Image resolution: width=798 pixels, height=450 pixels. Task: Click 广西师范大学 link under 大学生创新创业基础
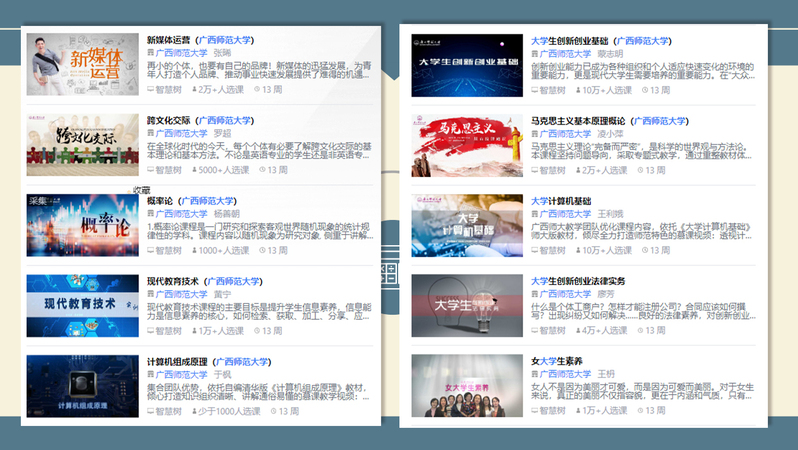[x=565, y=53]
